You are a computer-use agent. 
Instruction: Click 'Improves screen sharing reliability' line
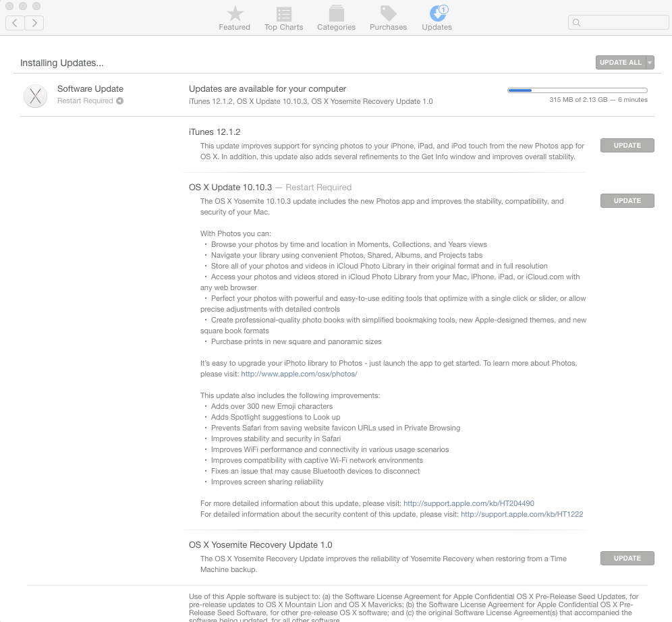pos(267,482)
